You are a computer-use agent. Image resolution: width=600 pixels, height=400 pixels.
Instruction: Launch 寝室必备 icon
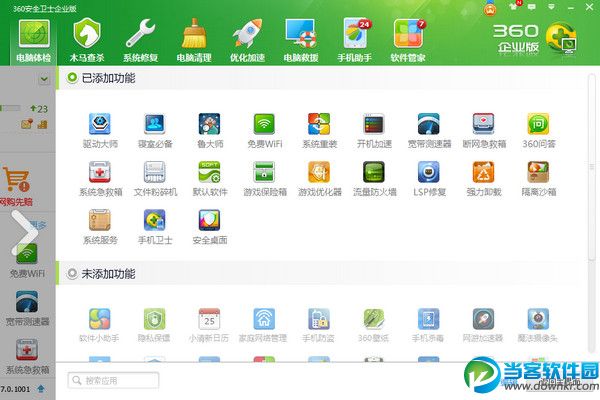pyautogui.click(x=155, y=131)
